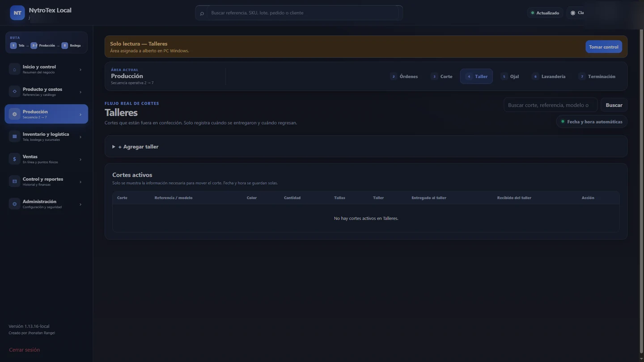Expand the Inventario y logística chevron
The width and height of the screenshot is (644, 362).
(x=80, y=137)
